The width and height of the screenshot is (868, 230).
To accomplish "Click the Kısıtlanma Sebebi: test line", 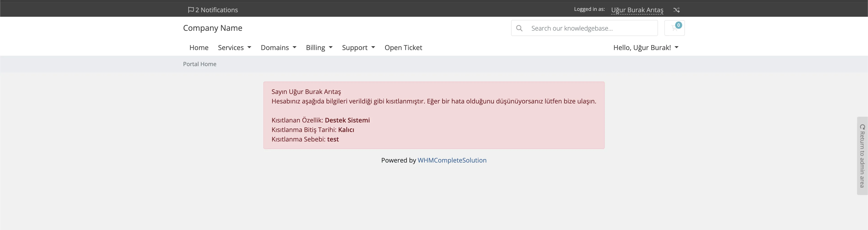I will tap(305, 139).
